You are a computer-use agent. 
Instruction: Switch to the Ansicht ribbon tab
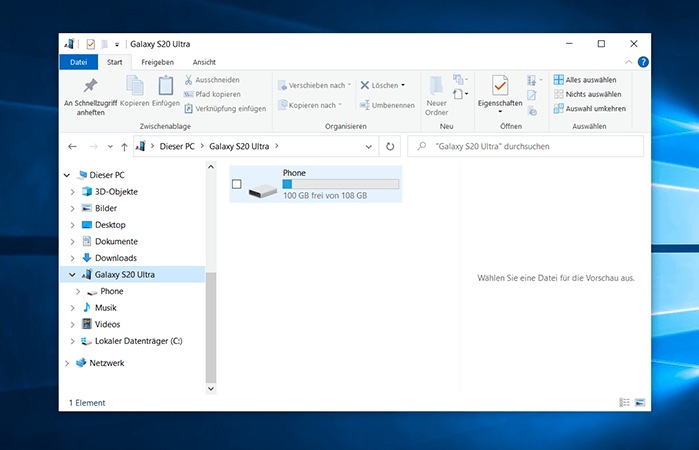[204, 62]
